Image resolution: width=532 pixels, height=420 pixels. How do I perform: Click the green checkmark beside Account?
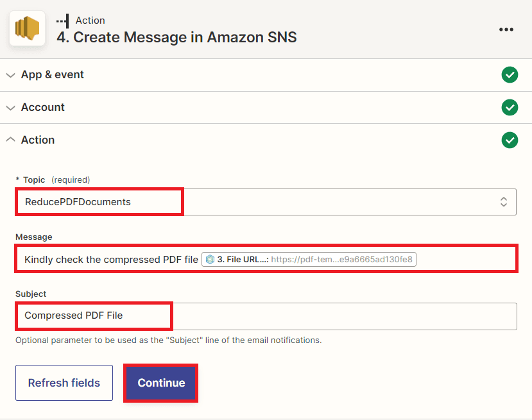pyautogui.click(x=510, y=107)
